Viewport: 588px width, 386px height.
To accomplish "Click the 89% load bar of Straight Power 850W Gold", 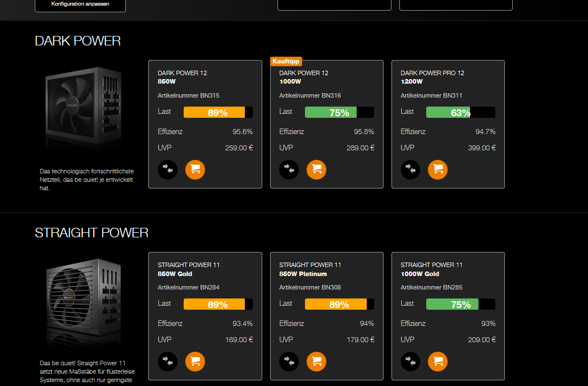I will pos(218,304).
